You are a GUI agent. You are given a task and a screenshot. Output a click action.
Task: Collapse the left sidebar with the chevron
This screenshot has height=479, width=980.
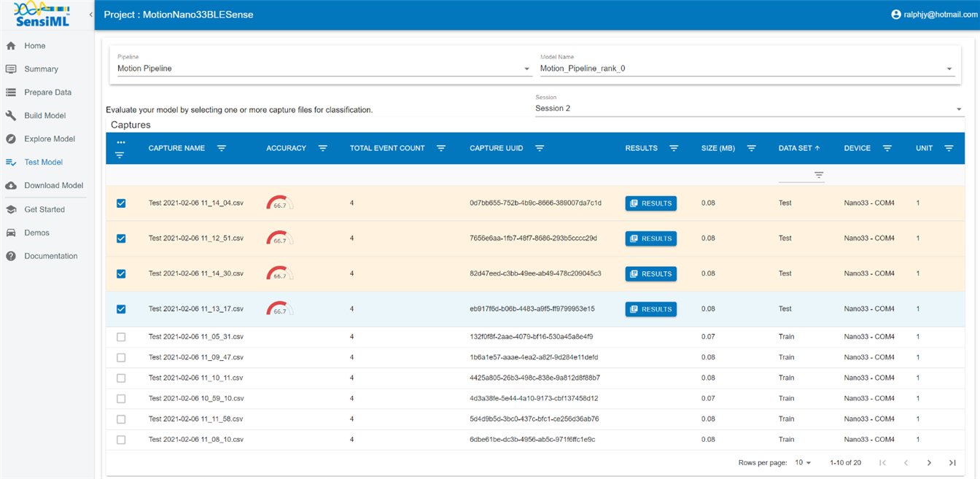(x=90, y=15)
